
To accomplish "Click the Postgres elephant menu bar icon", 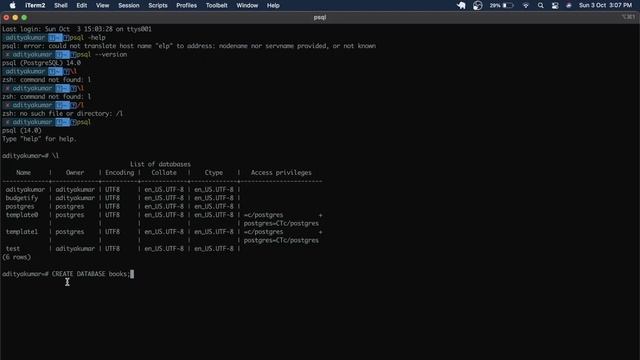I will tap(461, 5).
